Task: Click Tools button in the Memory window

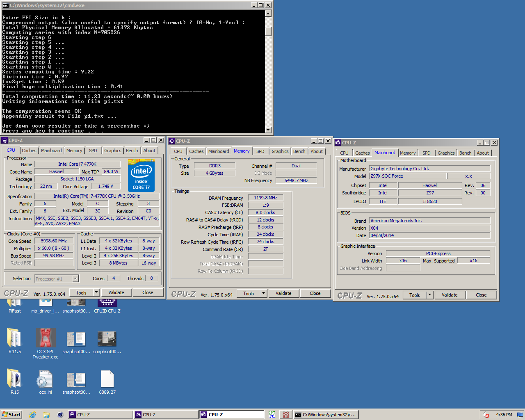Action: coord(249,293)
